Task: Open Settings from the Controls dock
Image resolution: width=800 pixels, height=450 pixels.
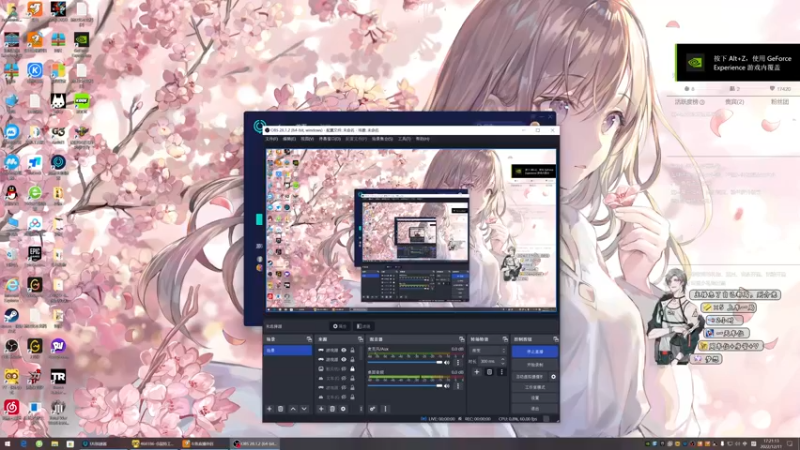Action: [x=535, y=398]
